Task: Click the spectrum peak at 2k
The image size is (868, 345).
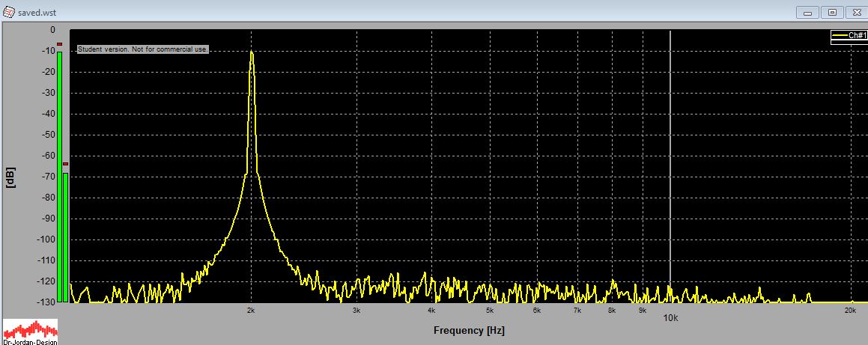Action: pyautogui.click(x=252, y=52)
